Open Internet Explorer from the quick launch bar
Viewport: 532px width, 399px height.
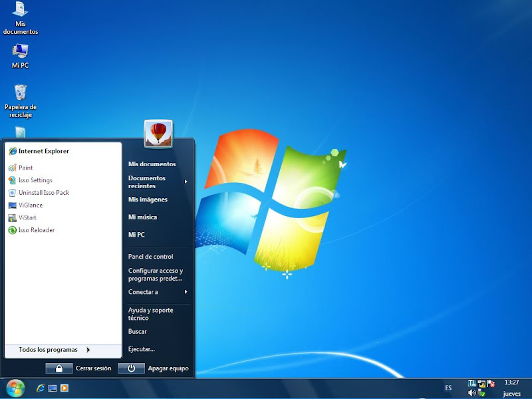[41, 388]
